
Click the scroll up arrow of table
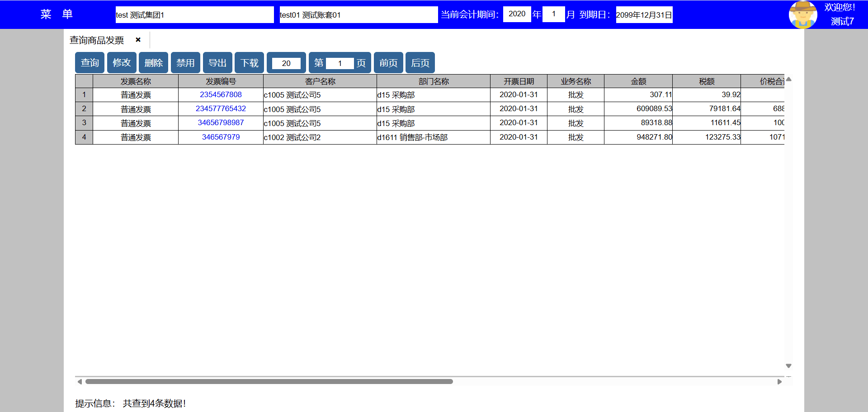[x=788, y=80]
